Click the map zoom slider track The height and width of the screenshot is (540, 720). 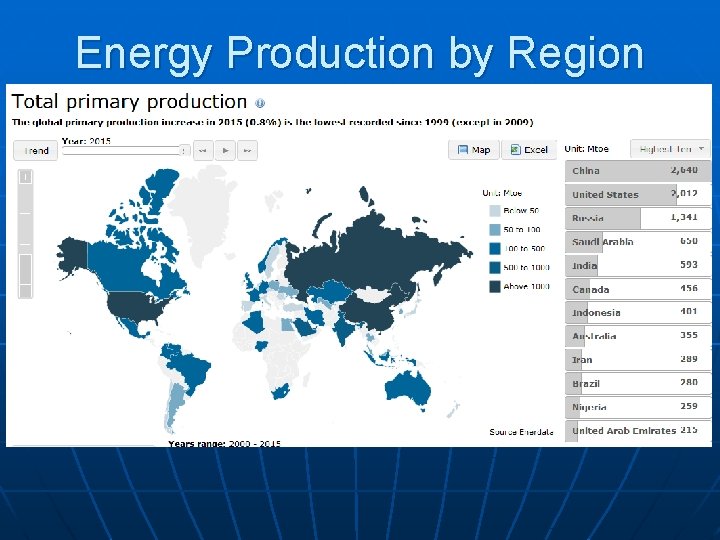pyautogui.click(x=26, y=234)
